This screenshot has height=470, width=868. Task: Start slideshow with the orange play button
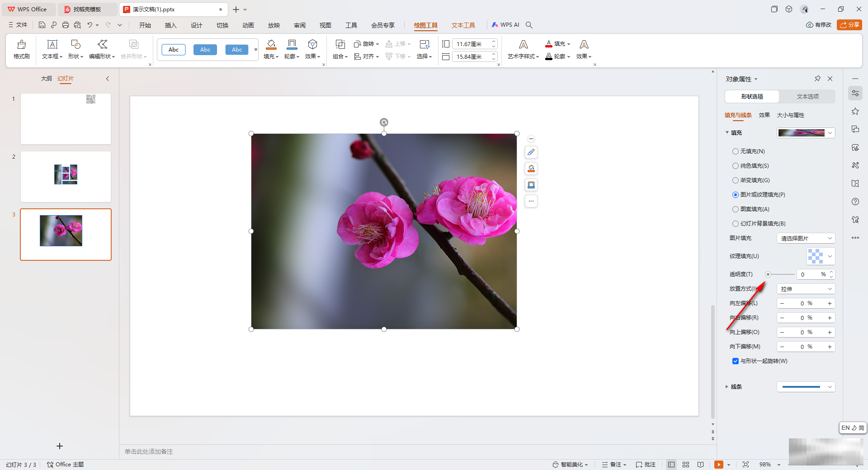pyautogui.click(x=719, y=465)
